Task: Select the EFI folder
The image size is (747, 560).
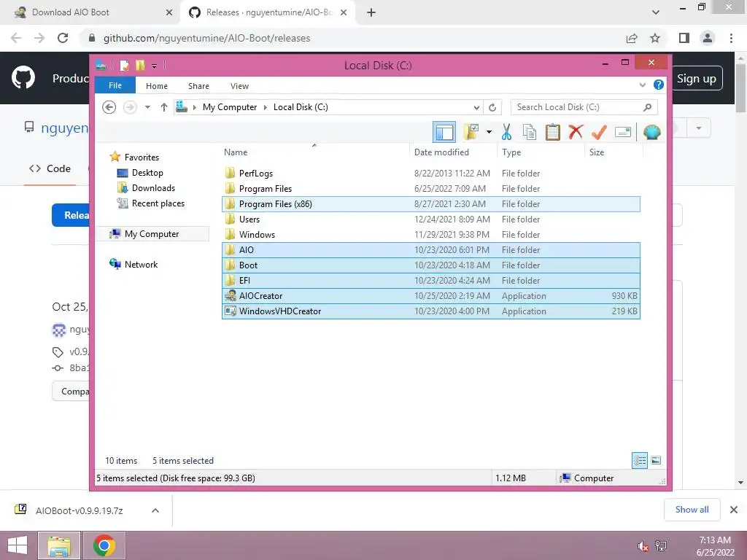Action: click(430, 281)
